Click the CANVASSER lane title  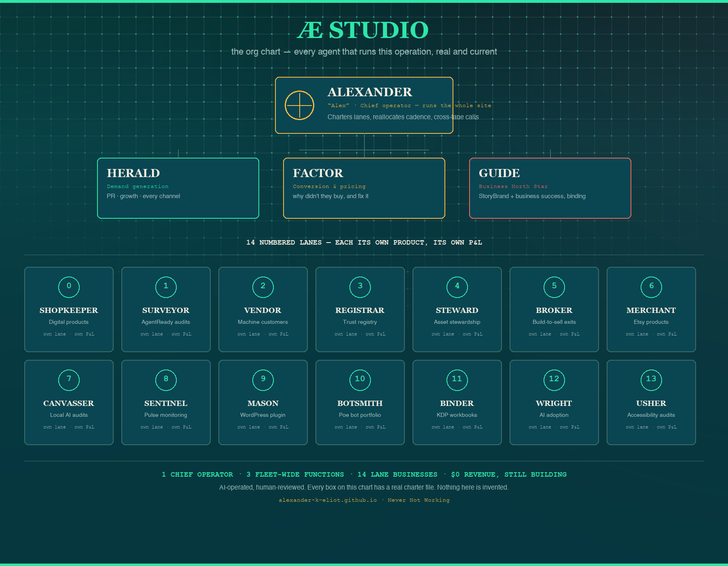69,403
